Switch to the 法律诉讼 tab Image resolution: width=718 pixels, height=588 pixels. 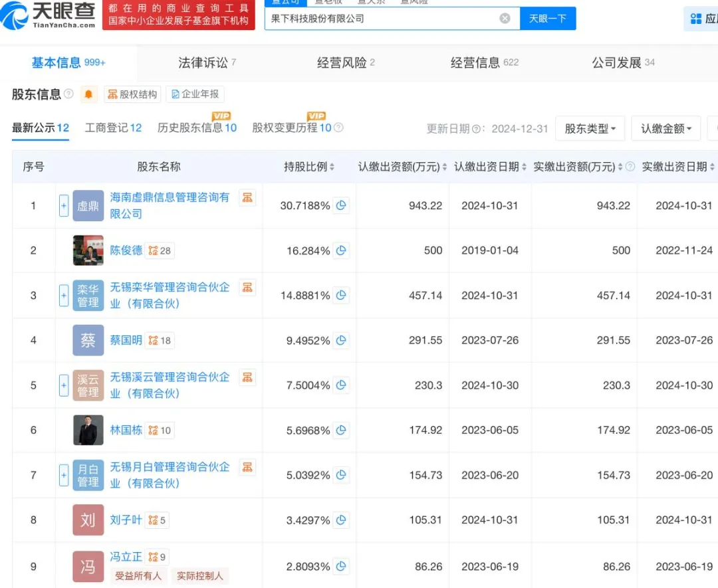(201, 62)
